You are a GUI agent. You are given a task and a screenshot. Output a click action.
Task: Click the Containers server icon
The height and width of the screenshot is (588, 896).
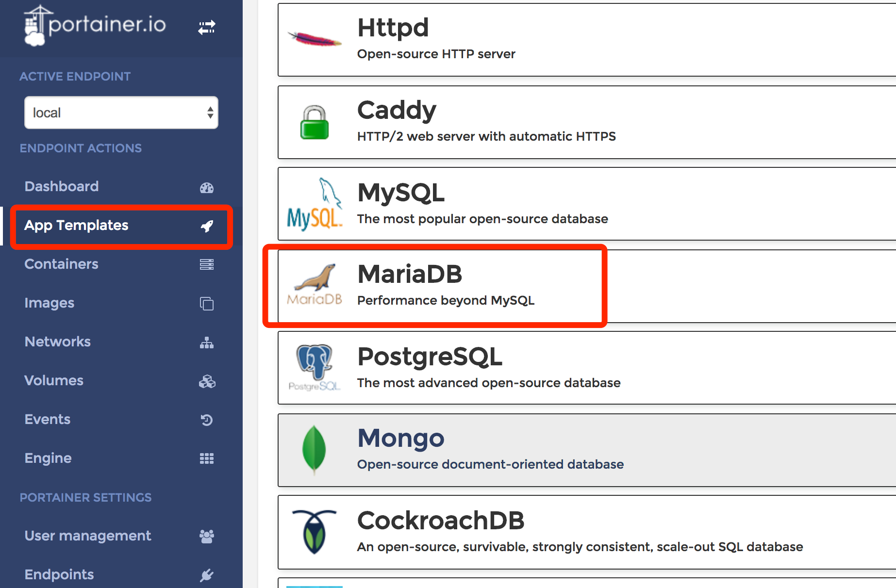click(207, 264)
